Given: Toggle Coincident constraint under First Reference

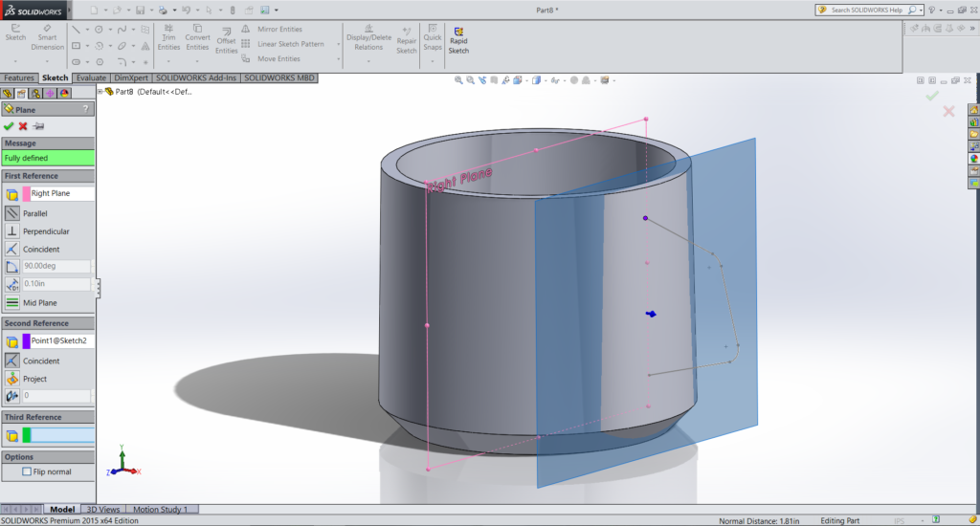Looking at the screenshot, I should pyautogui.click(x=11, y=249).
